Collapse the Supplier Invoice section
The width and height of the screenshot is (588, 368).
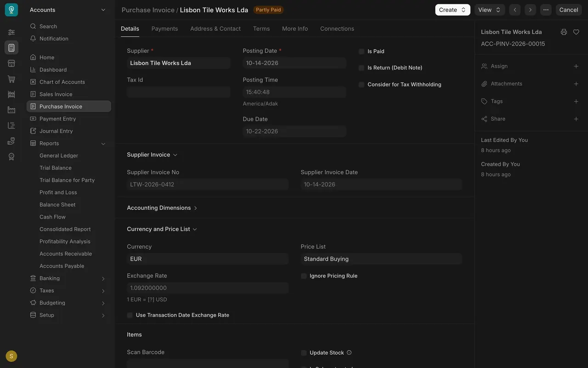point(152,155)
